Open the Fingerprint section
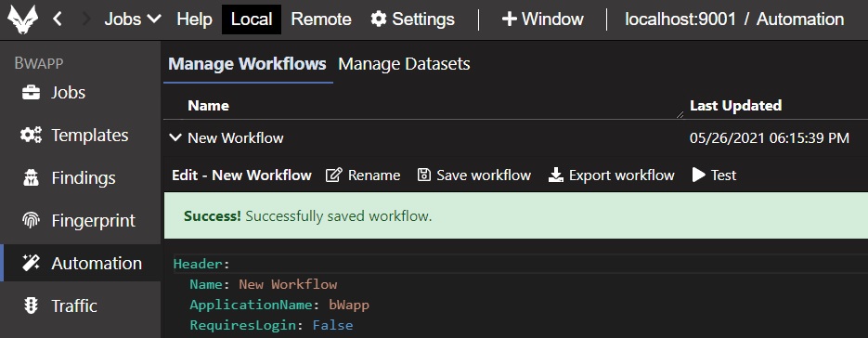 coord(79,220)
